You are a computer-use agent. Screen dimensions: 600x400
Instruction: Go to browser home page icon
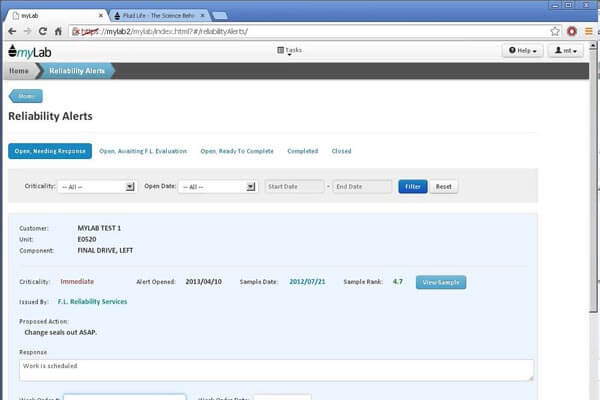pyautogui.click(x=59, y=31)
